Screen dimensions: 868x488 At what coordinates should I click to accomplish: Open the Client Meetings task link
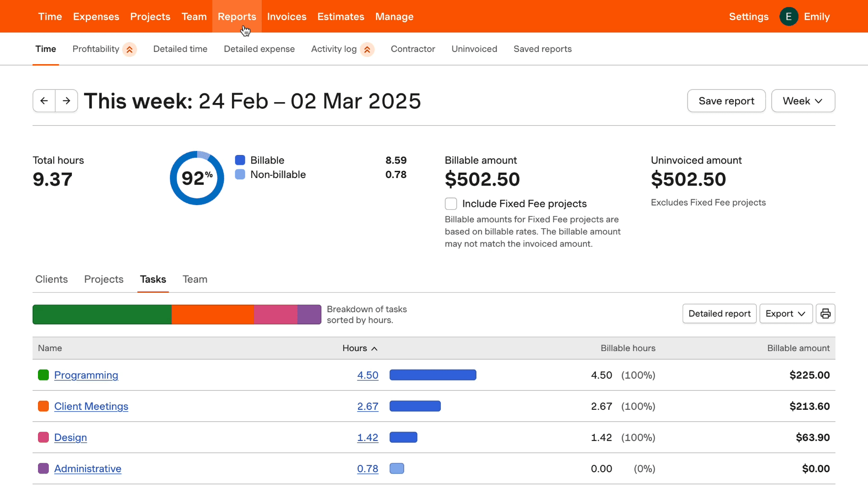click(91, 406)
